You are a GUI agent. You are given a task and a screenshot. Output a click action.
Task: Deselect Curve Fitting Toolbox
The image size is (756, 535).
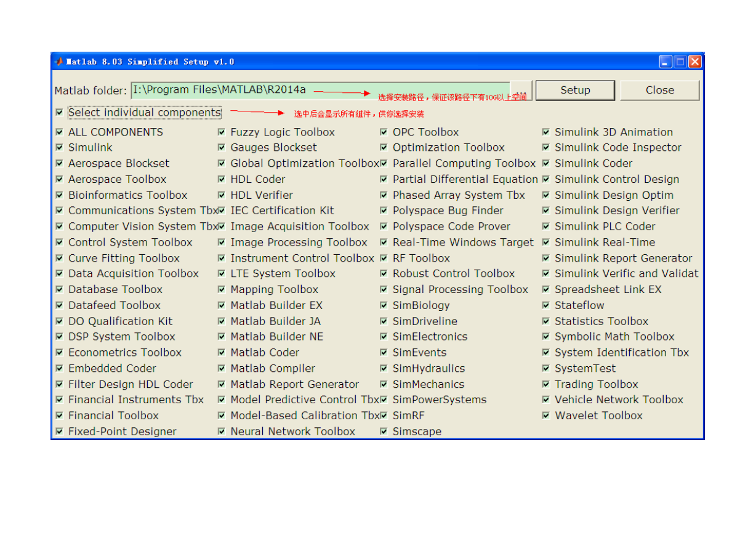60,258
